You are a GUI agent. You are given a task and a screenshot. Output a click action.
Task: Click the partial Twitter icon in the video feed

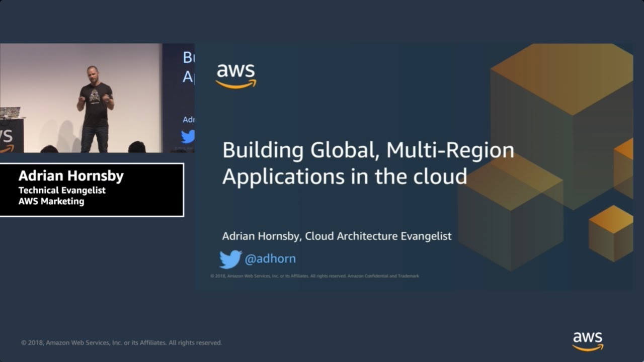pos(188,136)
